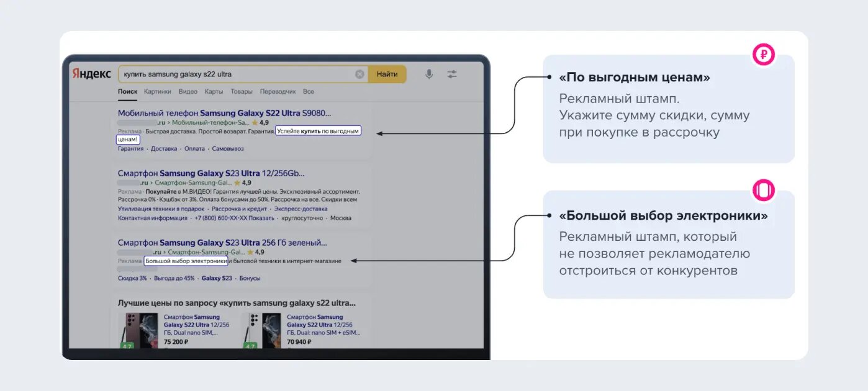Image resolution: width=868 pixels, height=391 pixels.
Task: Click the круглосуточно text in contact line
Action: tap(302, 218)
